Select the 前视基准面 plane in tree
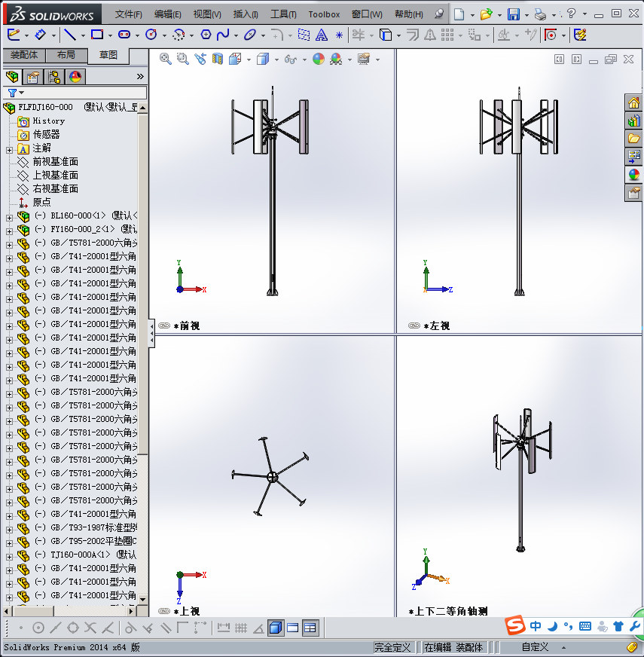 point(55,161)
